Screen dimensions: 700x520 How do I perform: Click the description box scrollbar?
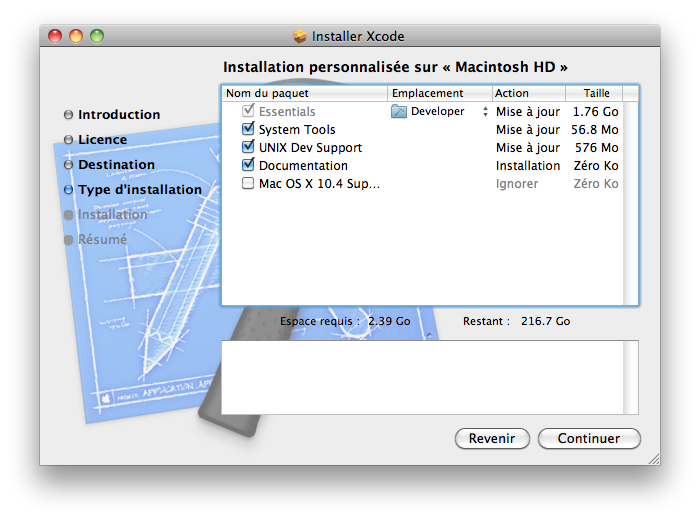630,378
